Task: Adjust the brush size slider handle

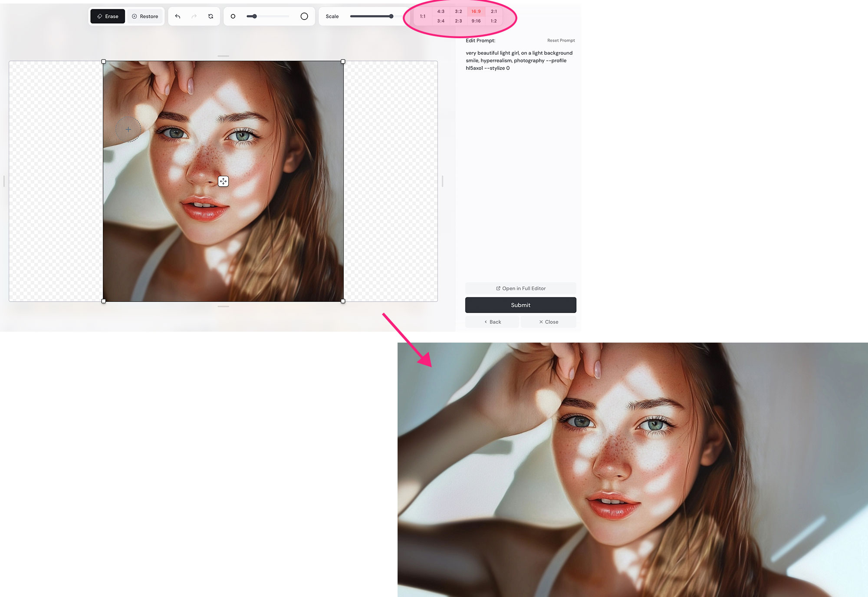Action: pyautogui.click(x=255, y=16)
